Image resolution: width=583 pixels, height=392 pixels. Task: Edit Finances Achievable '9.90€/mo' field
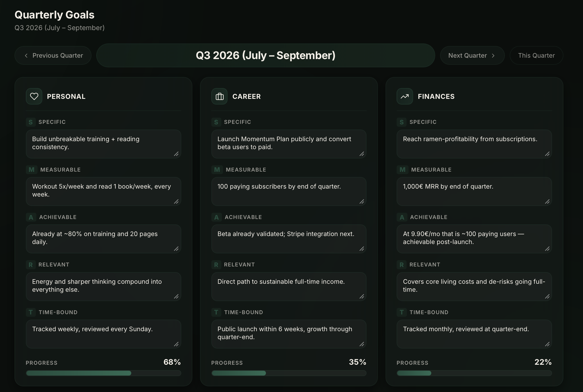(474, 239)
